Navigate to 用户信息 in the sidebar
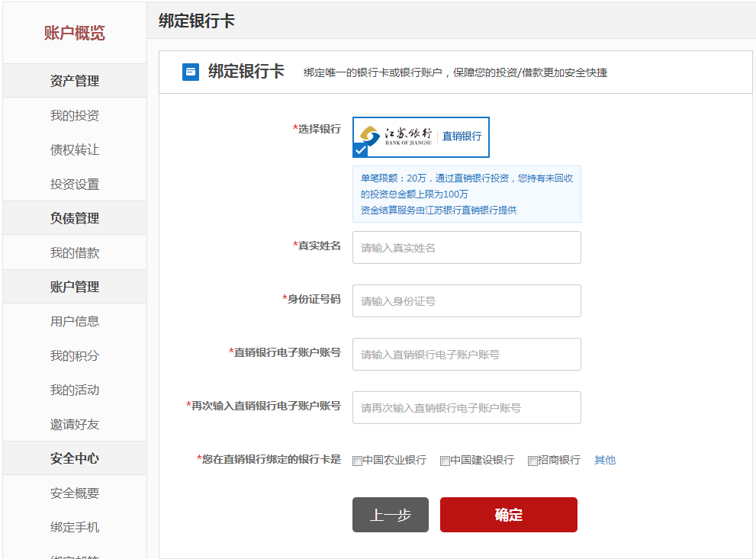The width and height of the screenshot is (756, 559). 75,322
